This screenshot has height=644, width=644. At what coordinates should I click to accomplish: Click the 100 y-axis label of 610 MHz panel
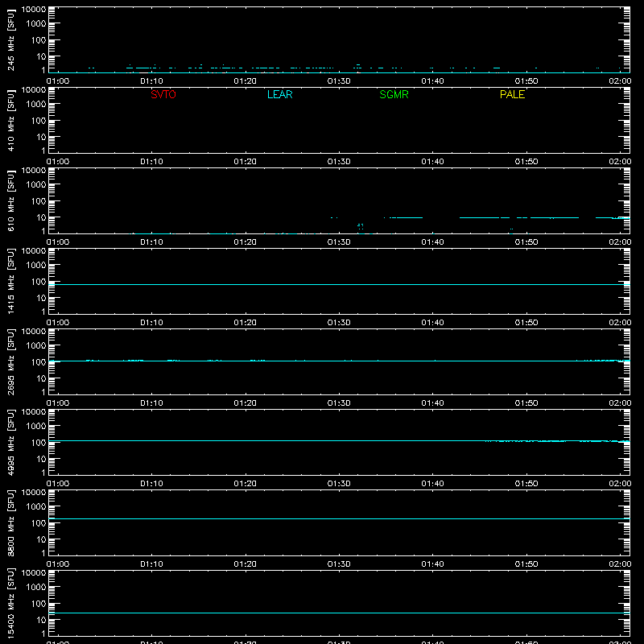click(x=39, y=201)
